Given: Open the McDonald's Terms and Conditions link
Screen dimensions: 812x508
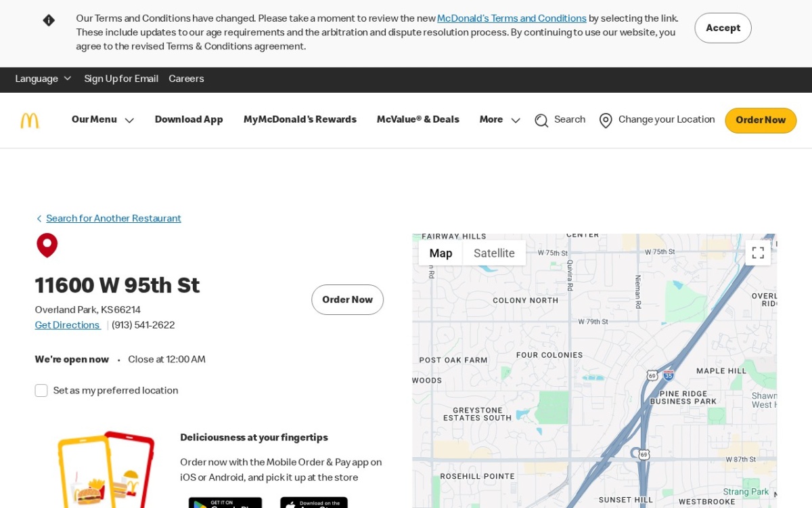Looking at the screenshot, I should click(x=512, y=19).
